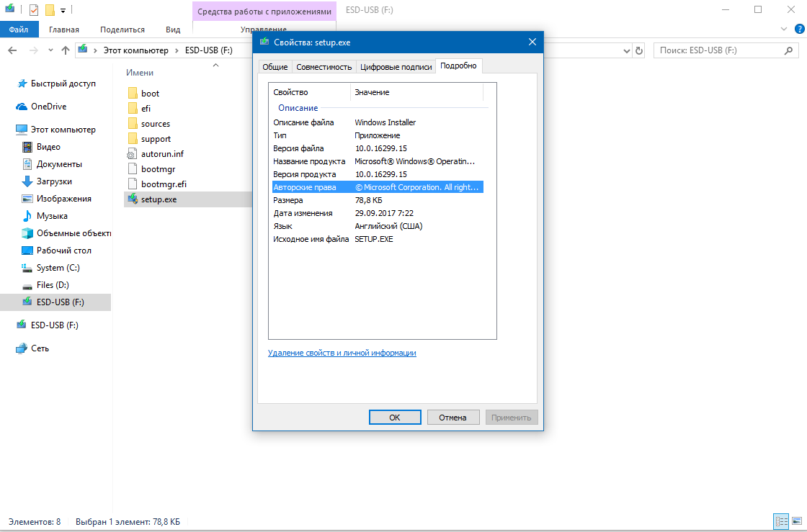Select the Исходное имя файла row

[378, 239]
